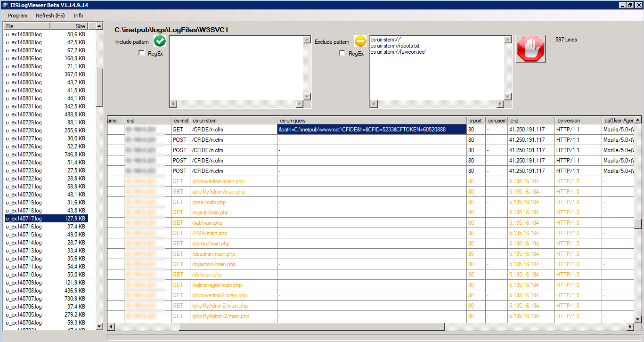644x342 pixels.
Task: Click the /myadmin/main.php cell
Action: point(234,264)
